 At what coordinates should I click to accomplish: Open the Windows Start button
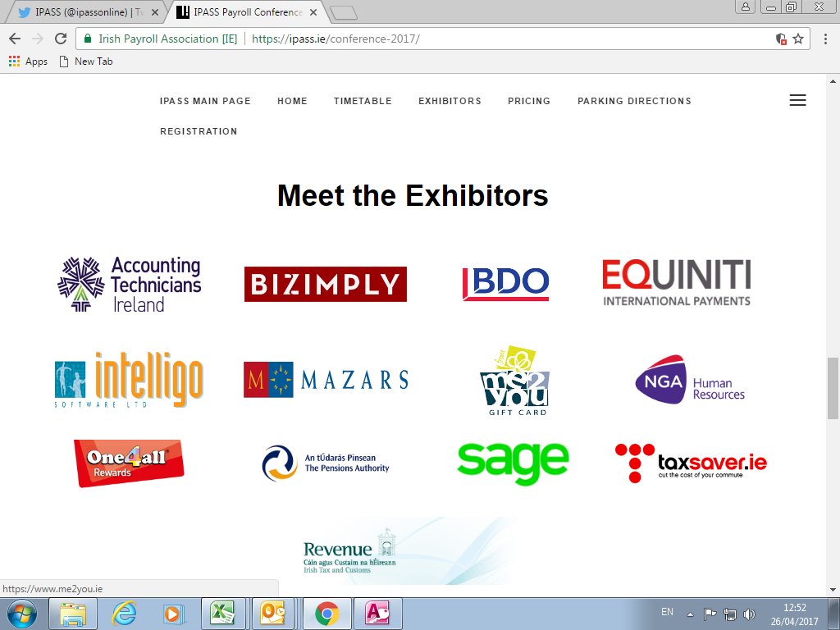[21, 614]
